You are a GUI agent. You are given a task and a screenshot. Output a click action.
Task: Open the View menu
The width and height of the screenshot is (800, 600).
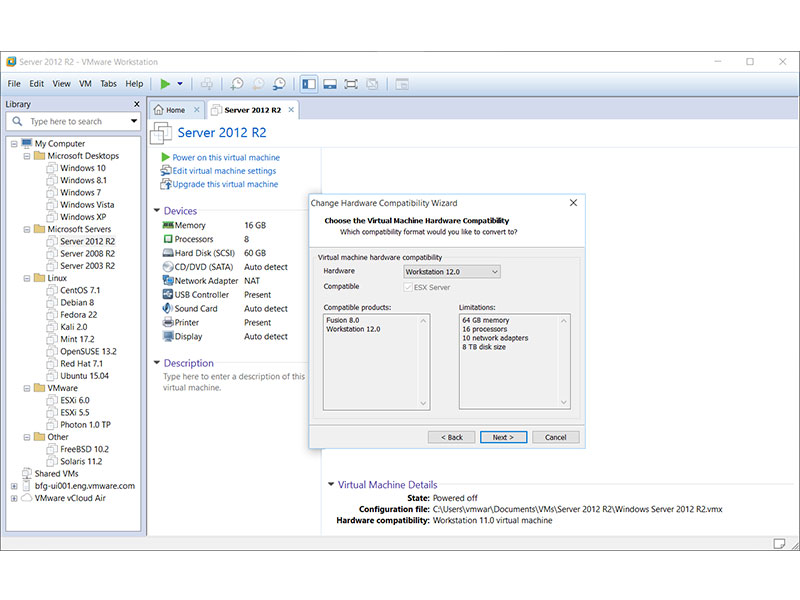[x=61, y=84]
